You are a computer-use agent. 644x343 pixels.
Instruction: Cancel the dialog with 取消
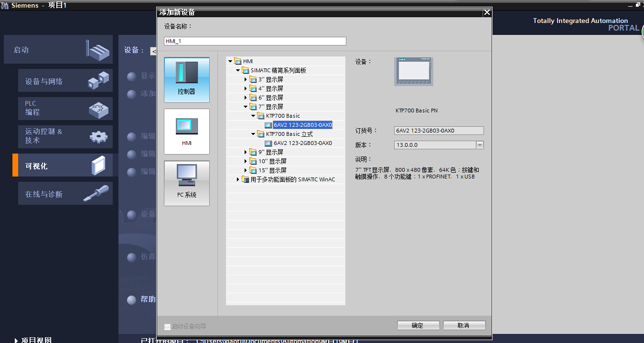(x=464, y=325)
